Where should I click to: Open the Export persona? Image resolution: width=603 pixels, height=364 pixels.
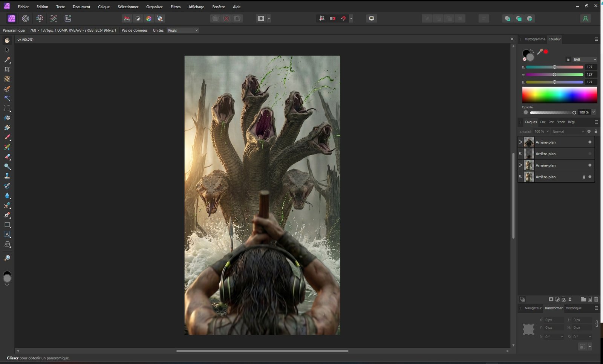(x=68, y=18)
